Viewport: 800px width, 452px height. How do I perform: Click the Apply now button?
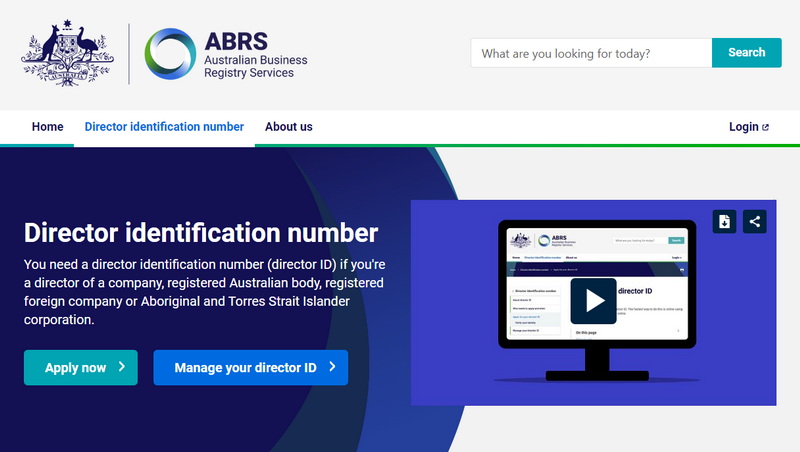(x=81, y=367)
